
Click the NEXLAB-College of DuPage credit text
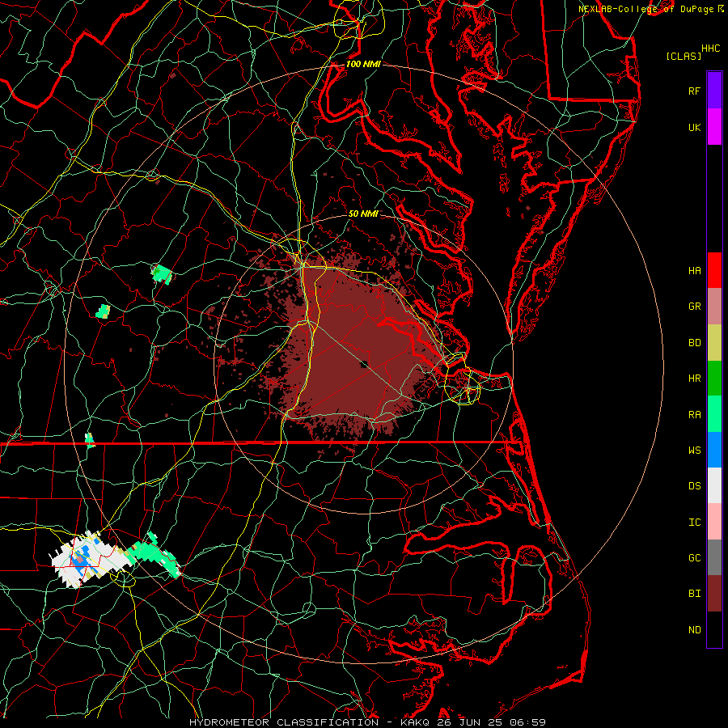point(645,9)
